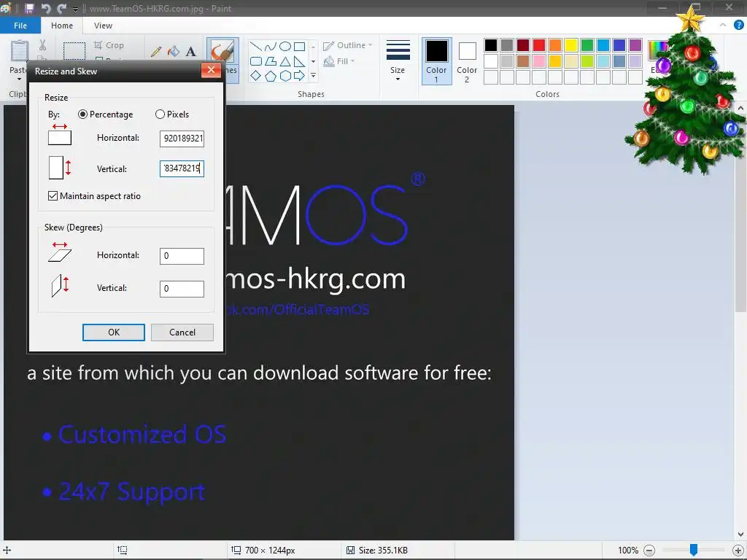The height and width of the screenshot is (560, 747).
Task: Select the Pixels radio button
Action: (x=160, y=114)
